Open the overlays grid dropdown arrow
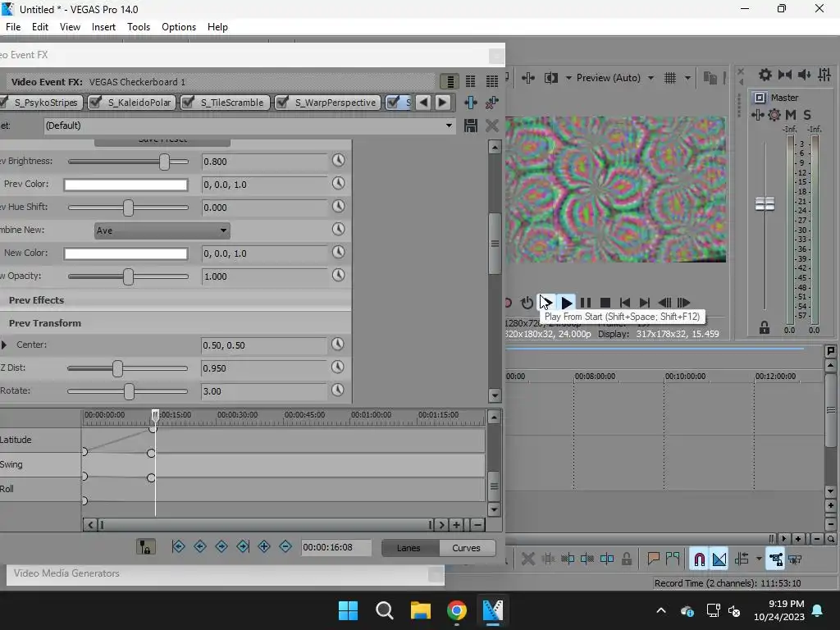 point(687,78)
